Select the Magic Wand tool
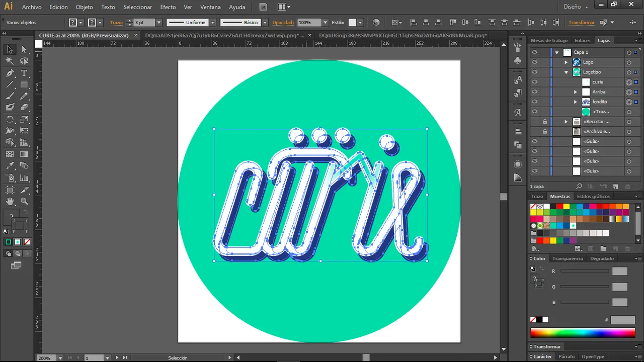Viewport: 644px width, 362px height. point(10,61)
